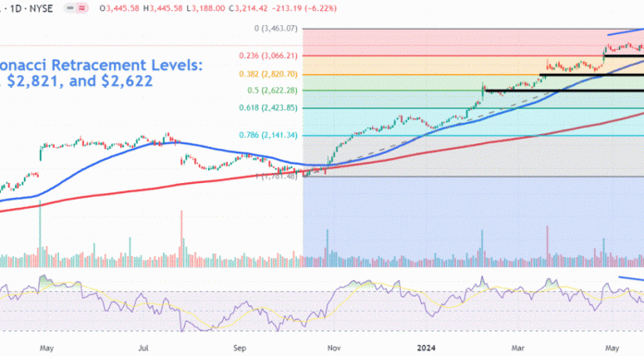Select the high value H3,445.58
Viewport: 644px width, 356px height.
[x=163, y=8]
